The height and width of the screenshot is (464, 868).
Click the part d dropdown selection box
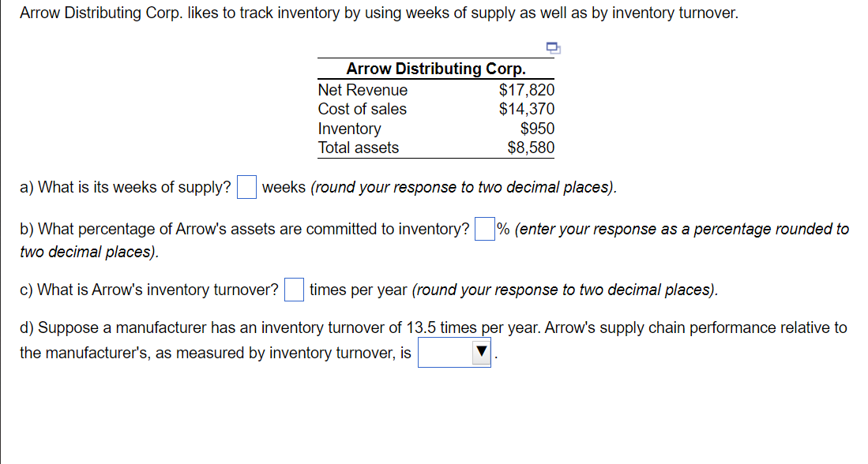[454, 352]
